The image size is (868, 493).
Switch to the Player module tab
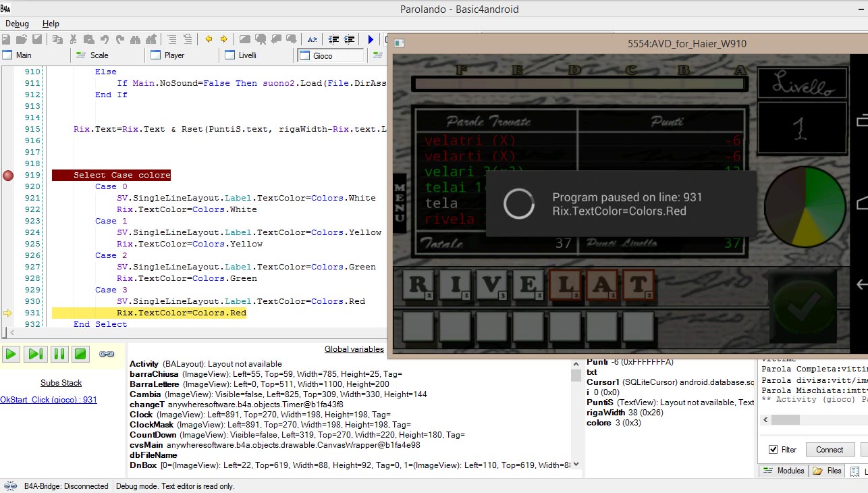point(174,55)
